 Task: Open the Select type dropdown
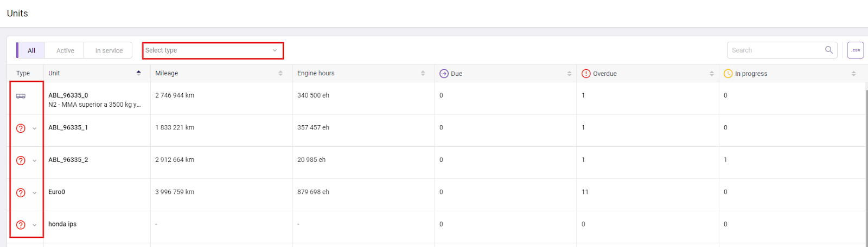pyautogui.click(x=212, y=50)
